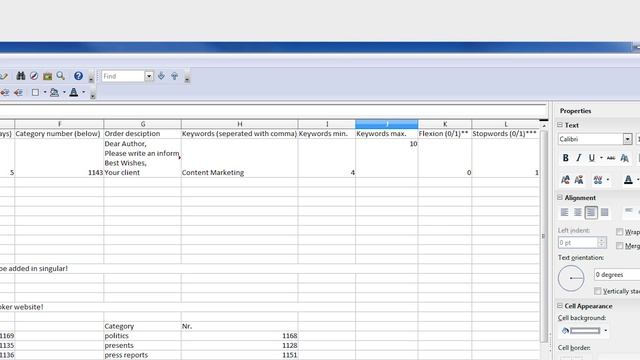Toggle Strikethrough in Properties sidebar

point(611,158)
